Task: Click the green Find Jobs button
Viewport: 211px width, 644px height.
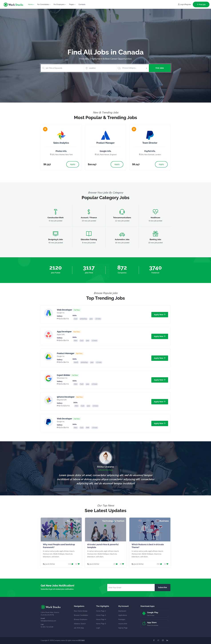Action: [159, 68]
